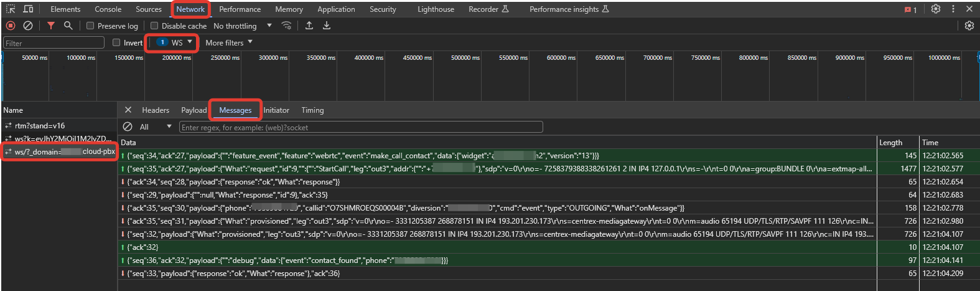The height and width of the screenshot is (291, 980).
Task: Open the network search magnifier
Action: point(68,26)
